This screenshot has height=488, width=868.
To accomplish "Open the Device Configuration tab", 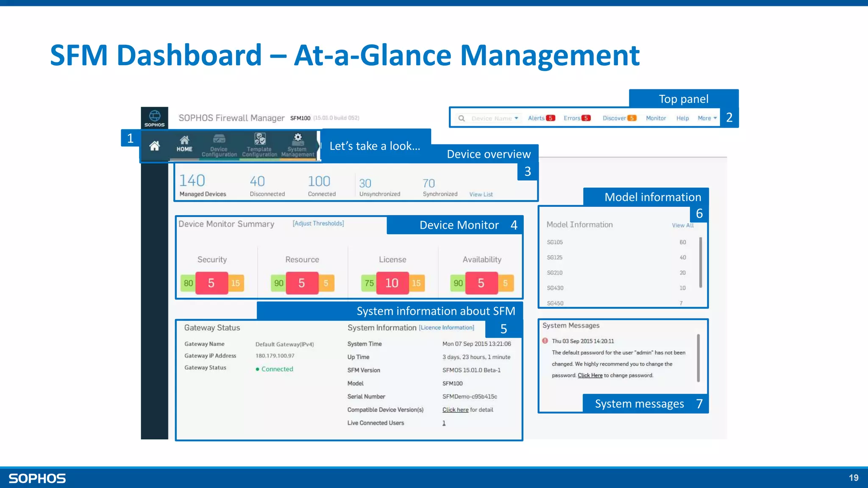I will click(x=219, y=146).
